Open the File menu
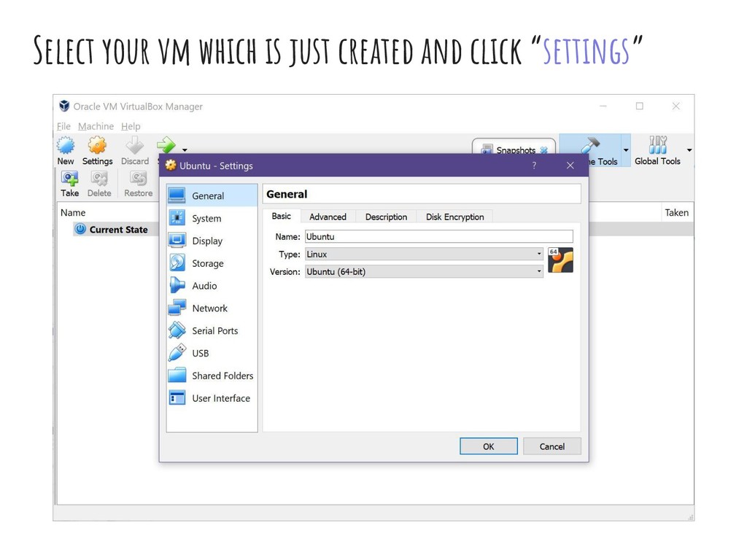Image resolution: width=747 pixels, height=560 pixels. (x=63, y=126)
